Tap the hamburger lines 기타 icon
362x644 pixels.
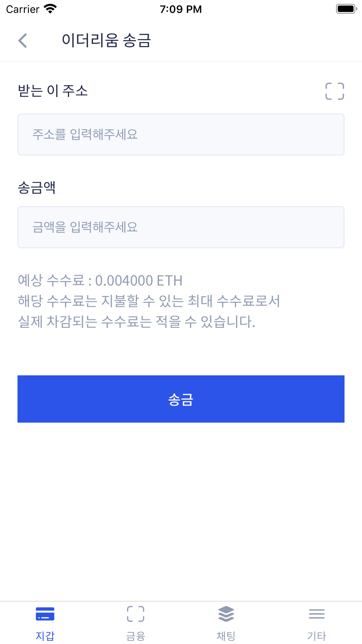pos(317,614)
